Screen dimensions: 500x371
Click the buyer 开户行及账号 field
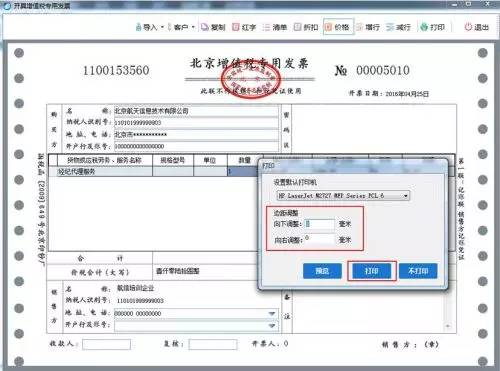196,146
